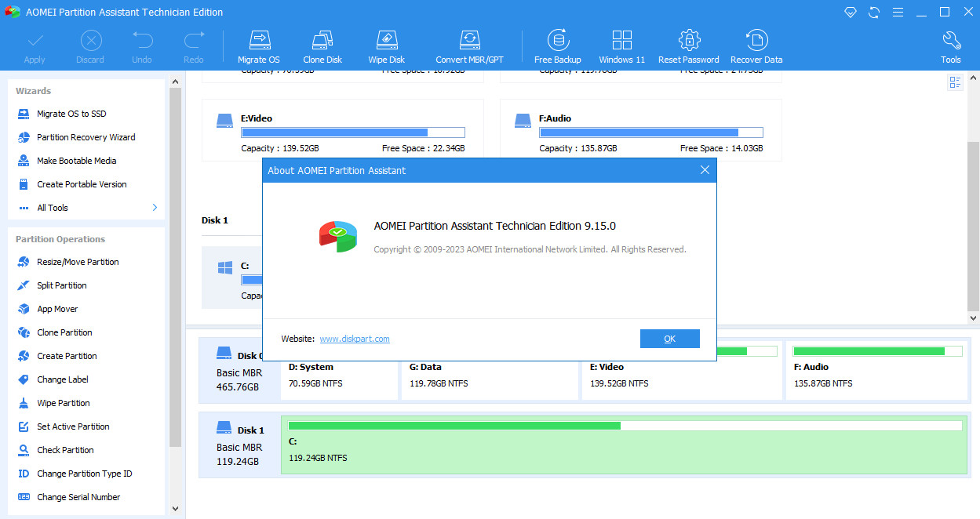Screen dimensions: 980x519
Task: Select F: Audio block in disk map
Action: click(x=876, y=370)
